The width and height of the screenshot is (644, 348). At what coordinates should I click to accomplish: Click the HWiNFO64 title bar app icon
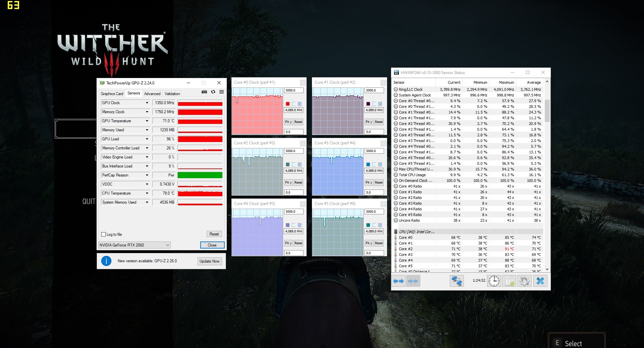click(x=396, y=73)
